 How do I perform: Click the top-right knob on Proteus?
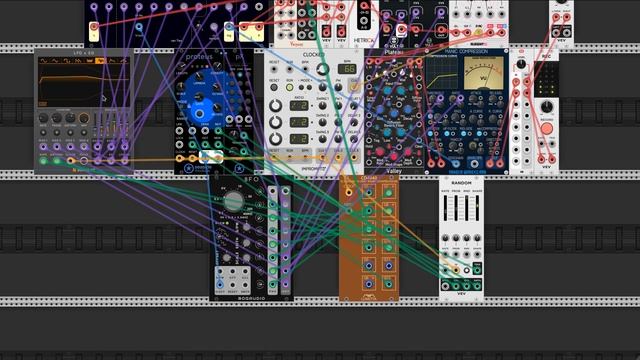tap(217, 66)
